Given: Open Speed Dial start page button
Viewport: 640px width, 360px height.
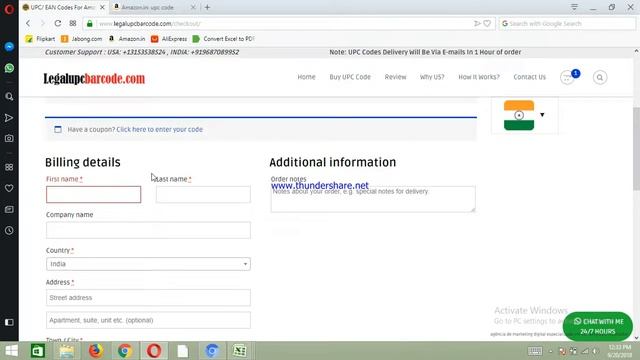Looking at the screenshot, I should click(73, 23).
